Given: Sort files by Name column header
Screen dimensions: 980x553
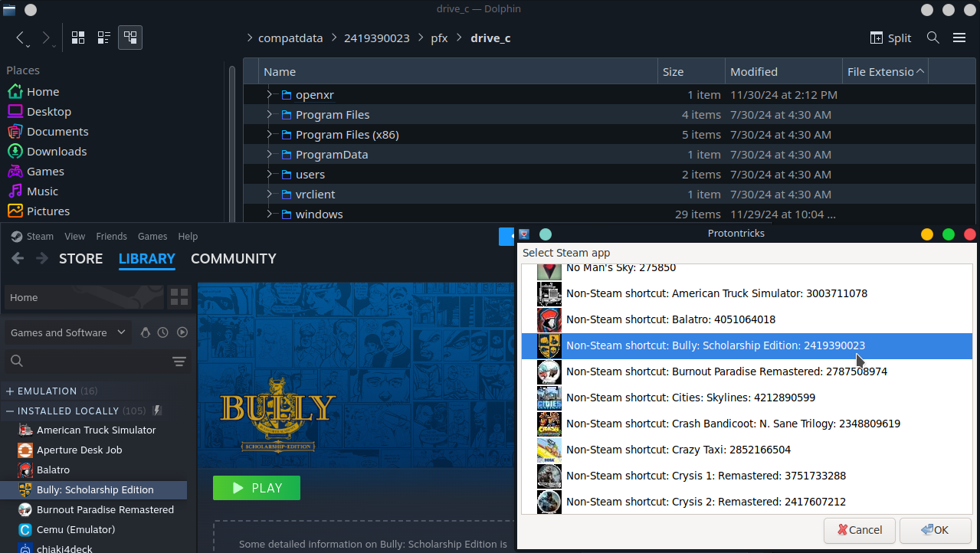Looking at the screenshot, I should click(x=457, y=71).
